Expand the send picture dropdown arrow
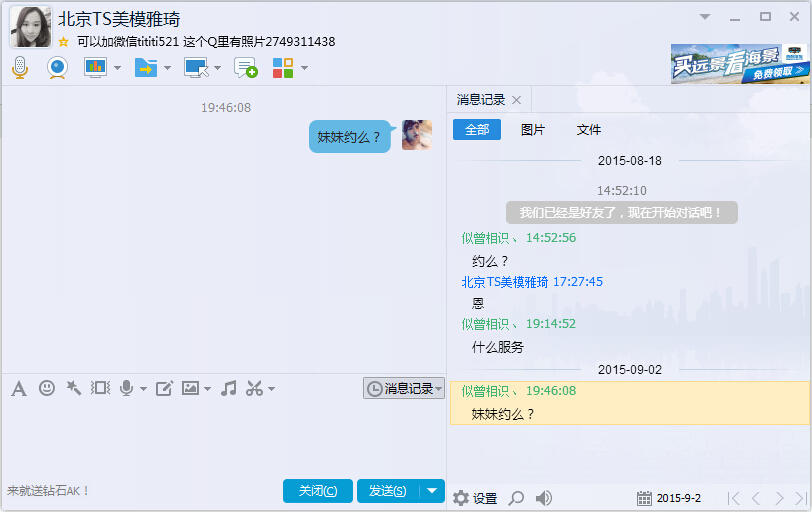Image resolution: width=812 pixels, height=512 pixels. click(208, 389)
